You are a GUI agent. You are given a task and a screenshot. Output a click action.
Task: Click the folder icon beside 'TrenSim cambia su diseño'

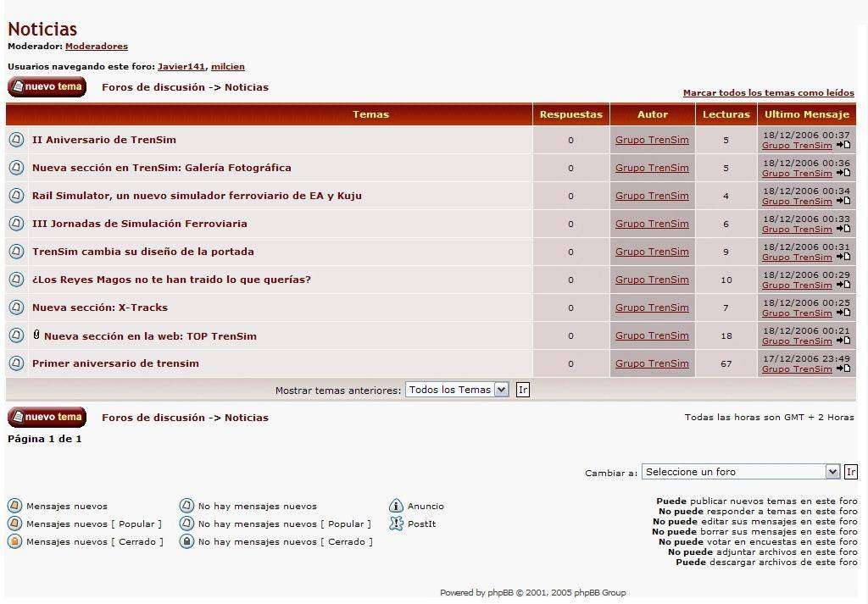pos(16,252)
